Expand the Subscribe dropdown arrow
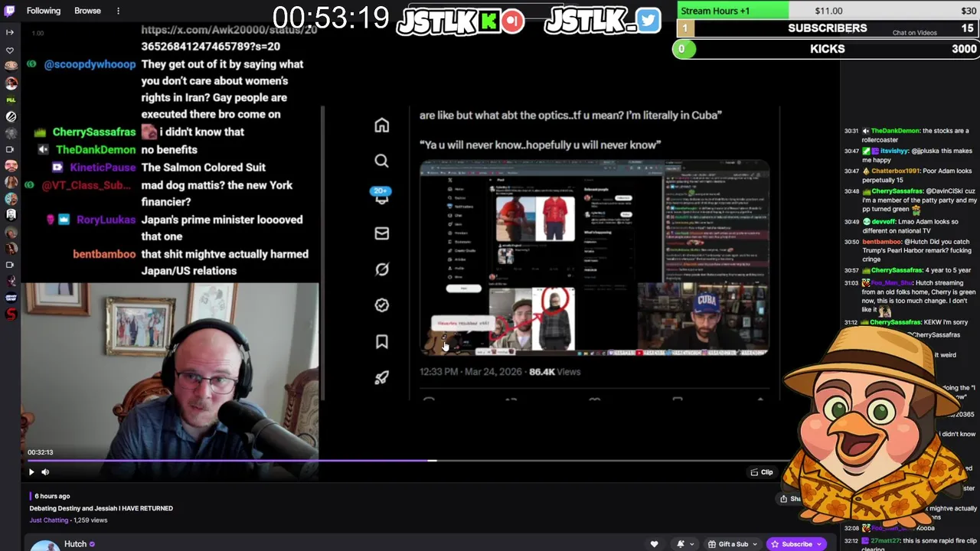 (820, 544)
